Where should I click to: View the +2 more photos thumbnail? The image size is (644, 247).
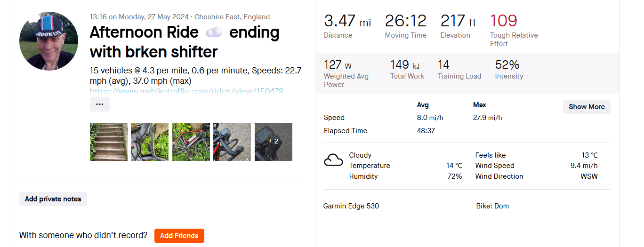pyautogui.click(x=274, y=142)
